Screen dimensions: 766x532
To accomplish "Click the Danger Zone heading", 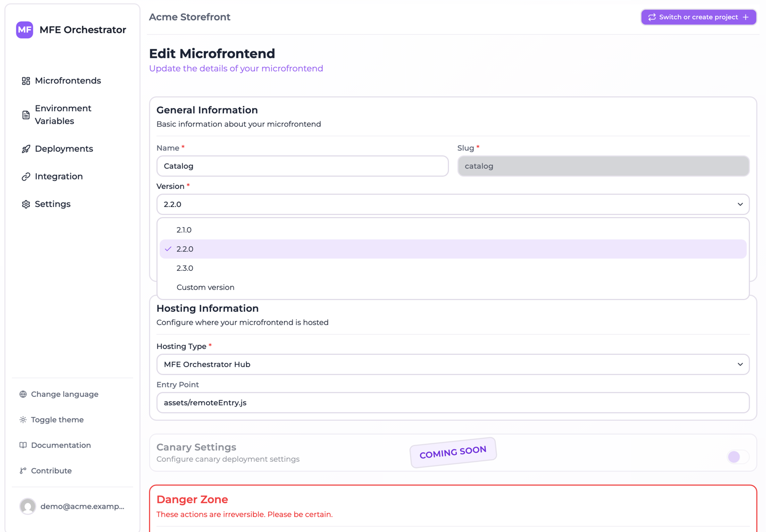I will [x=192, y=500].
